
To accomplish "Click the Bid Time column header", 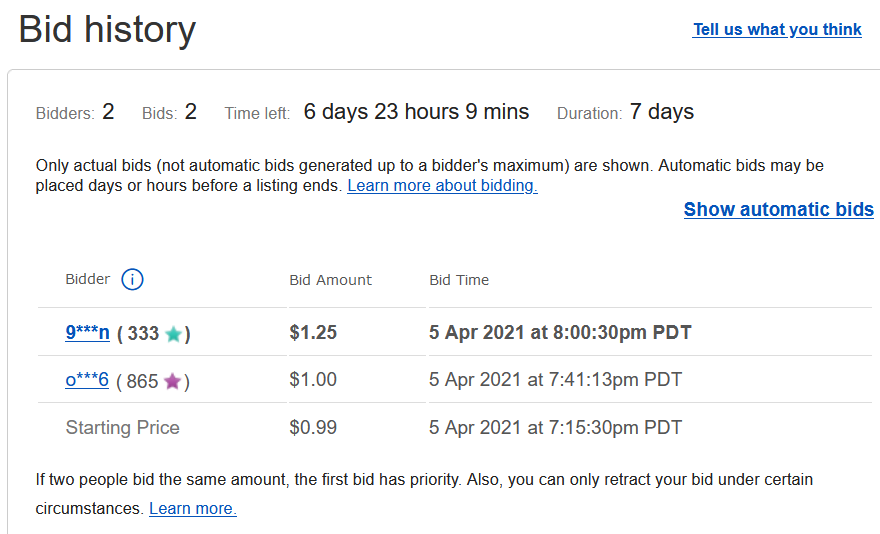I will pos(459,280).
